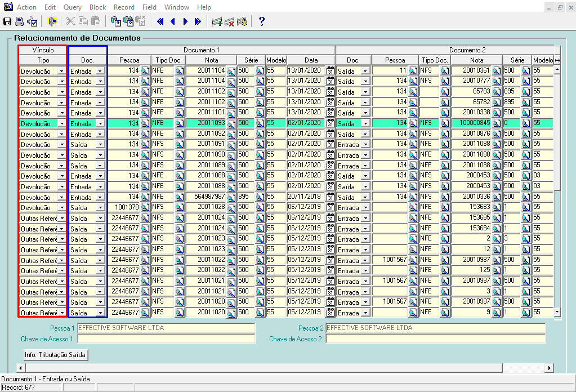Open the calendar picker beside date 02/01/2020 in highlighted row
Screen dimensions: 576x392
coord(331,123)
